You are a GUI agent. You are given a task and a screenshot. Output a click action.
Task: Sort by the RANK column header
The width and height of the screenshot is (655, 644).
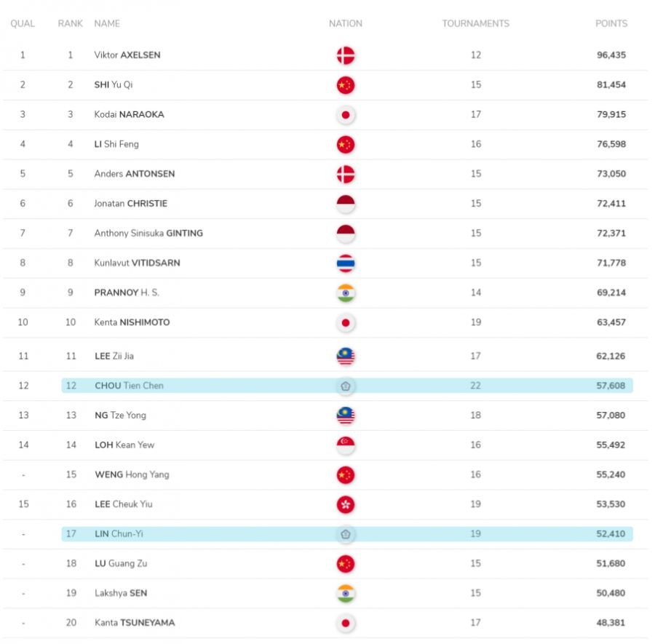click(71, 23)
